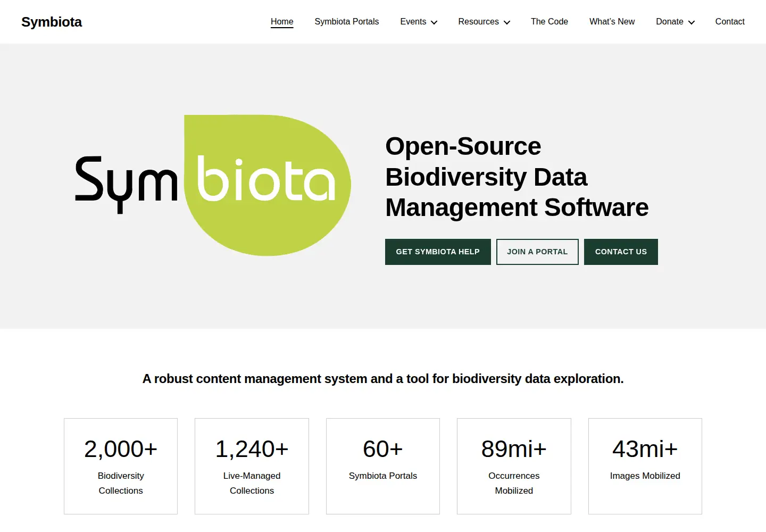Click the Symbiota leaf logo image
766x532 pixels.
tap(213, 185)
